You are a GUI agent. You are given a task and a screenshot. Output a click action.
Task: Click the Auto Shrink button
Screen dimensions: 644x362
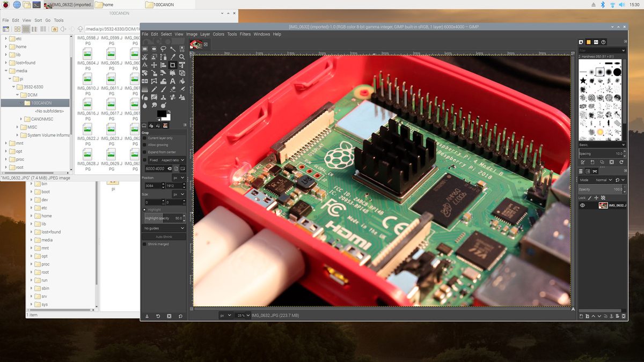point(164,237)
